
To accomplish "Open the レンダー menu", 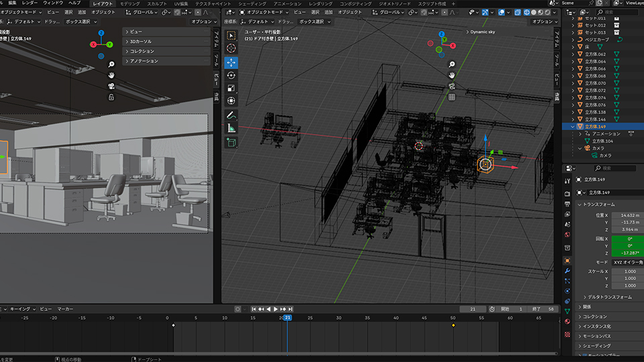I will click(x=30, y=3).
